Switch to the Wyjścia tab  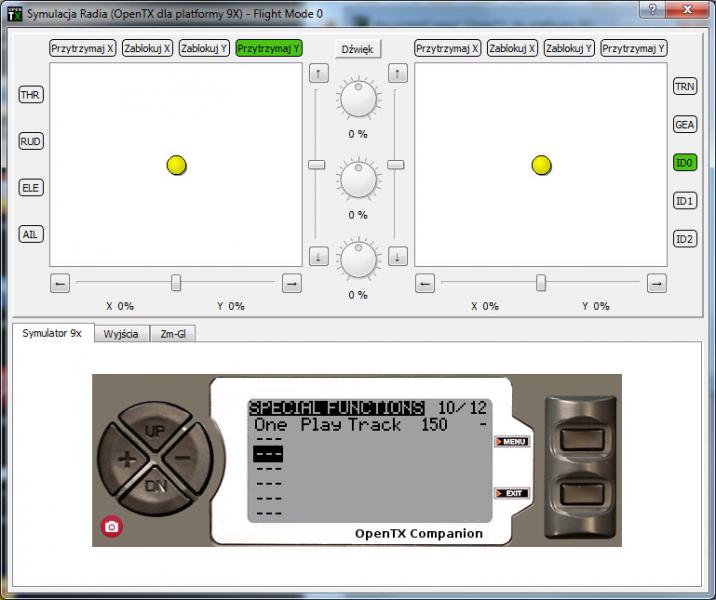pos(122,334)
